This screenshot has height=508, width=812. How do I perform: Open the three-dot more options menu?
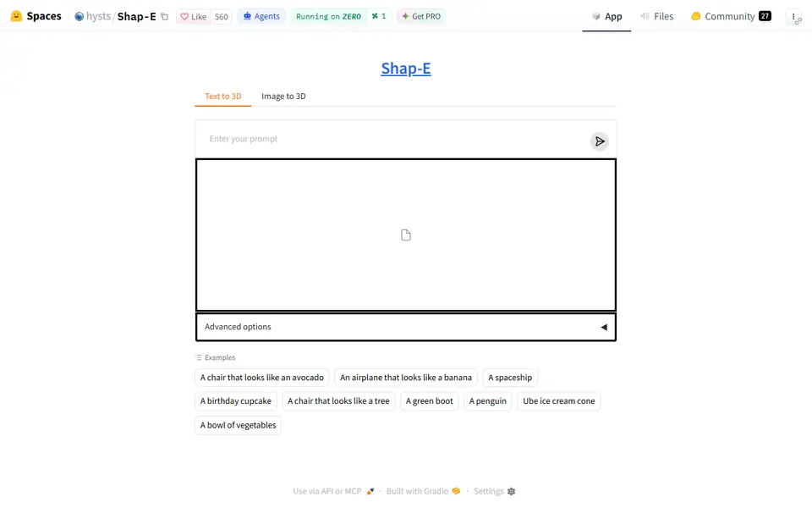point(793,17)
